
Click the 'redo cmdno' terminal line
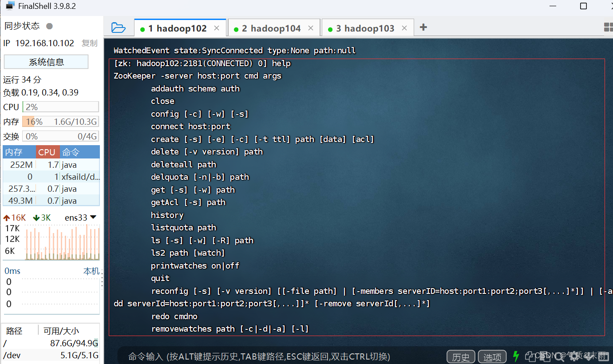pyautogui.click(x=174, y=316)
